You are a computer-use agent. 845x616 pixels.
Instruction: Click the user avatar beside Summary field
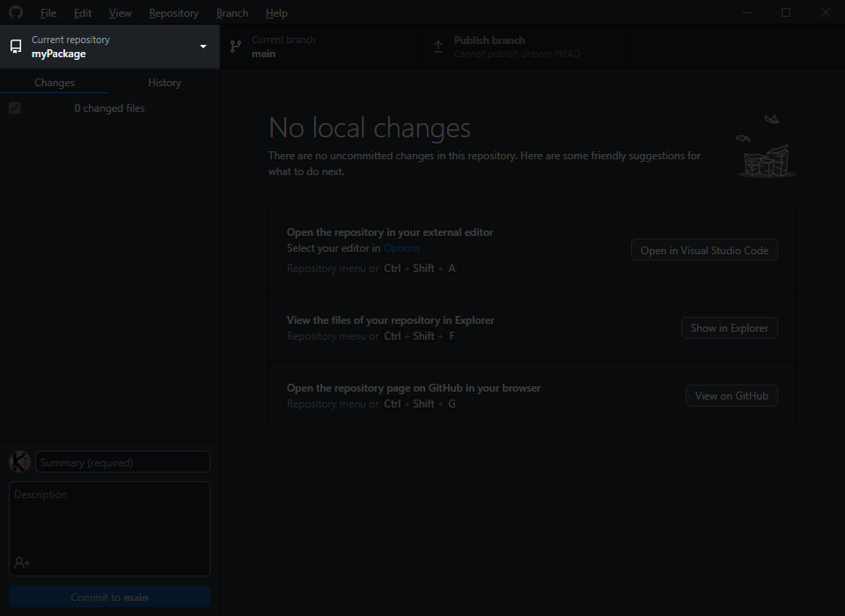pos(19,462)
